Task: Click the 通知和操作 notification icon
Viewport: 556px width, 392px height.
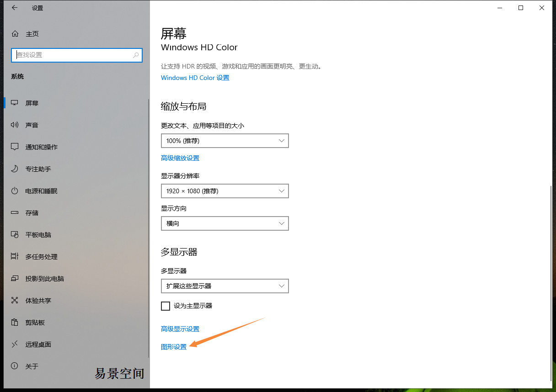Action: pyautogui.click(x=15, y=147)
